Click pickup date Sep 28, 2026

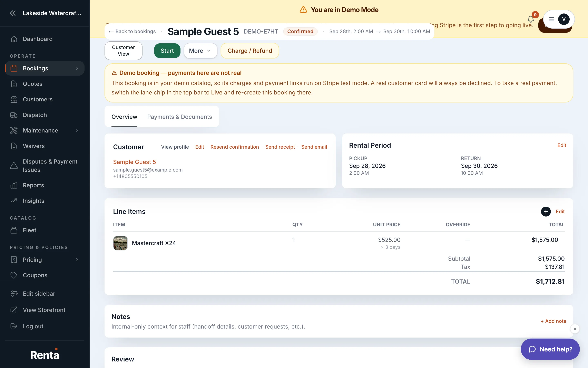click(x=367, y=166)
